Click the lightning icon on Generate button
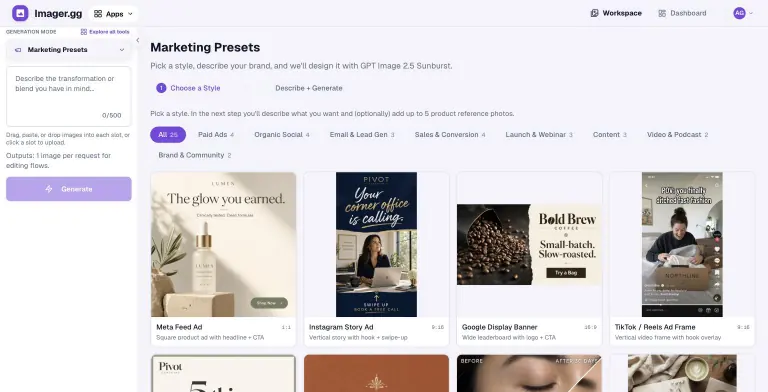 tap(49, 189)
